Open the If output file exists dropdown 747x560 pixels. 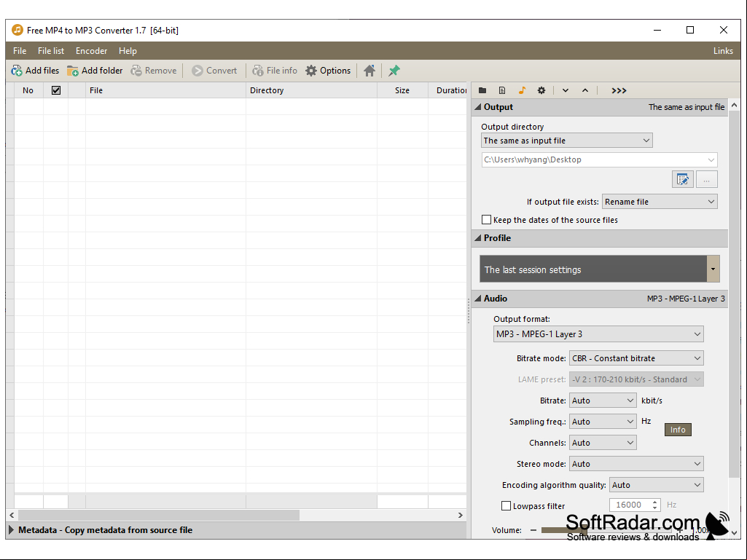[660, 202]
